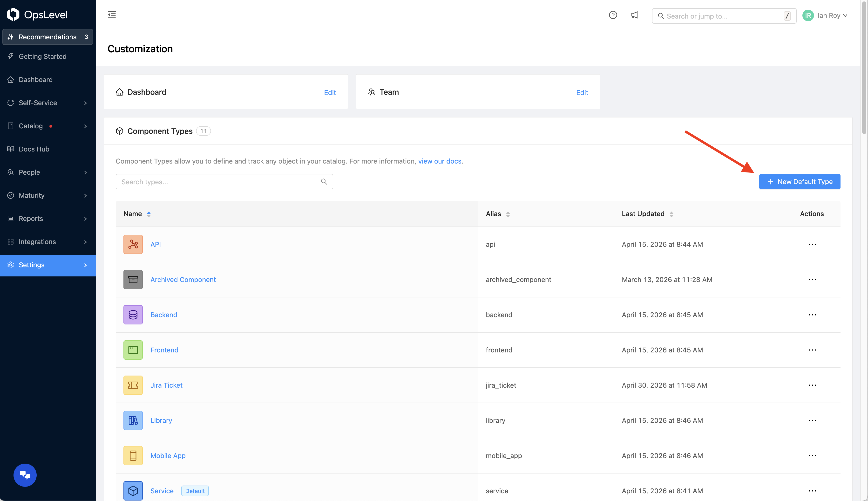
Task: Follow the view our docs link
Action: click(x=440, y=161)
